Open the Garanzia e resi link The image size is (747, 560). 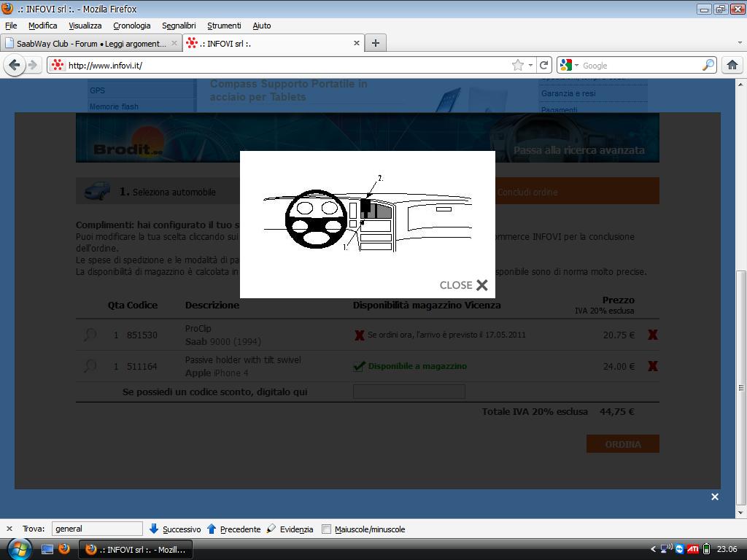pos(568,93)
